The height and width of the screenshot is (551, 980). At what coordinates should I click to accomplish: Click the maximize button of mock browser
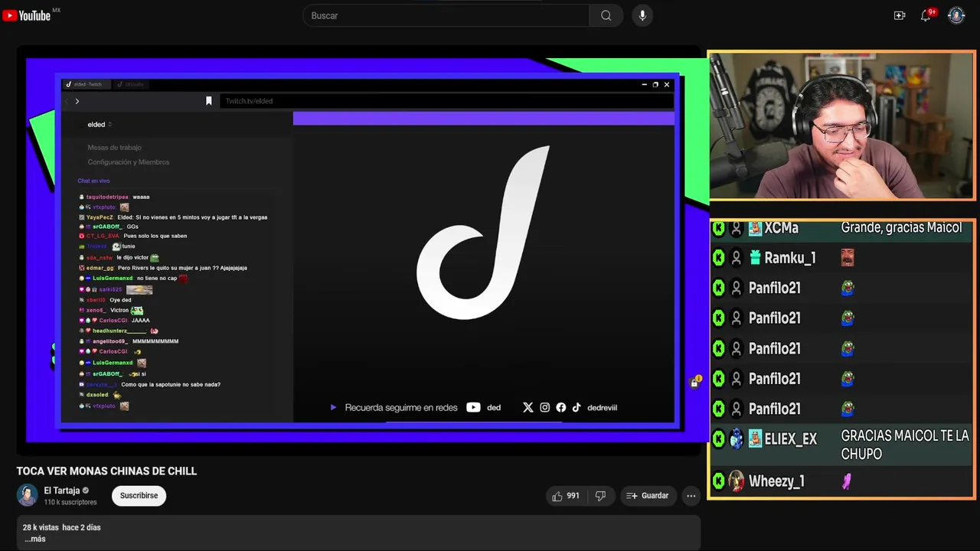655,84
